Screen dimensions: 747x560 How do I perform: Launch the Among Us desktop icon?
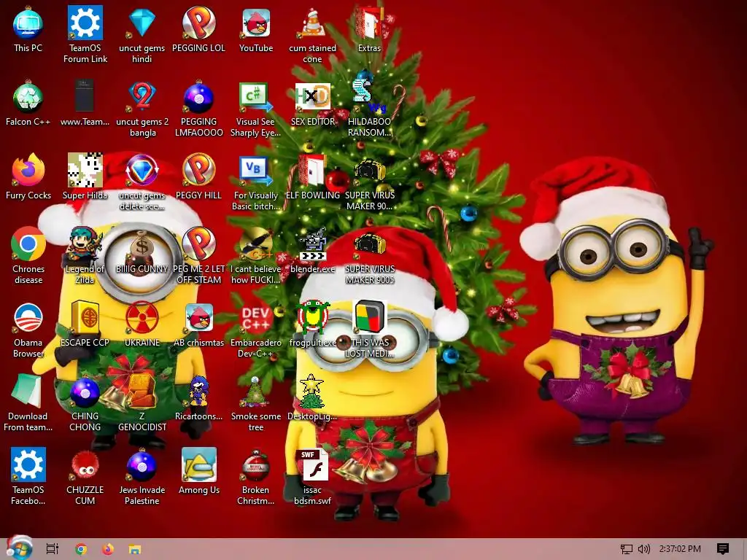[198, 472]
